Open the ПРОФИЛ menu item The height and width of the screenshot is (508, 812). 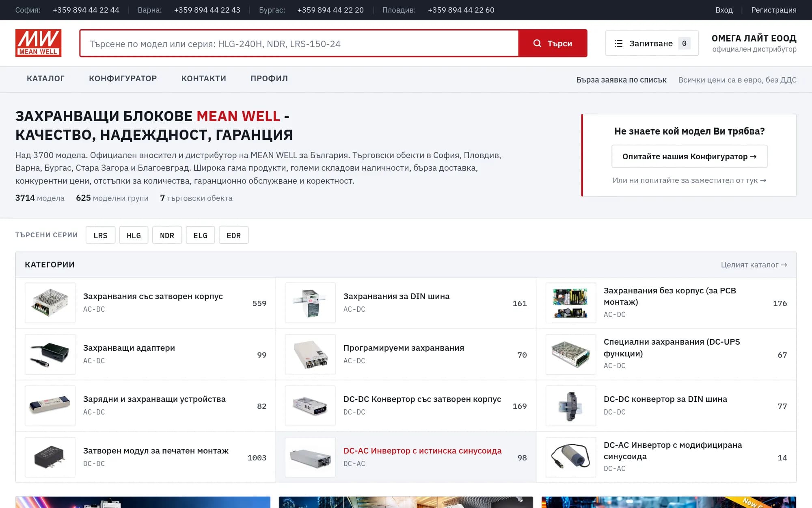tap(269, 78)
